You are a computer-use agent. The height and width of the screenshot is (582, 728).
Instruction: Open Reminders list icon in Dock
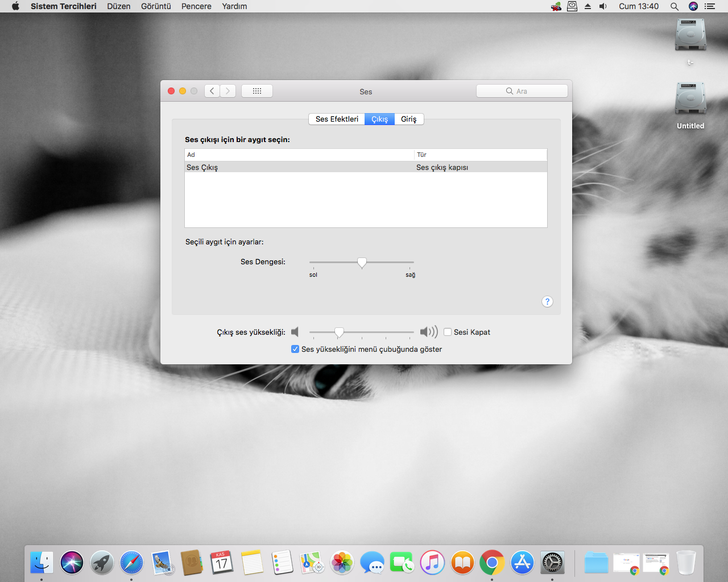[282, 563]
